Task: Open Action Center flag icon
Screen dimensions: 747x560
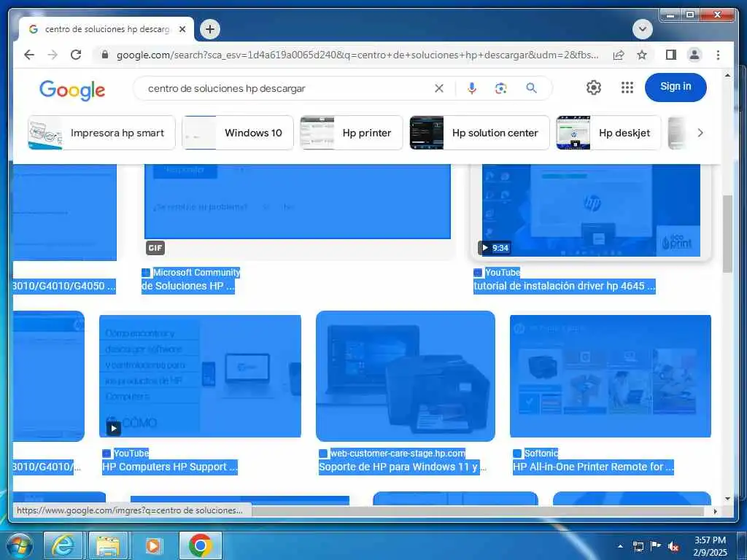Action: (x=656, y=546)
